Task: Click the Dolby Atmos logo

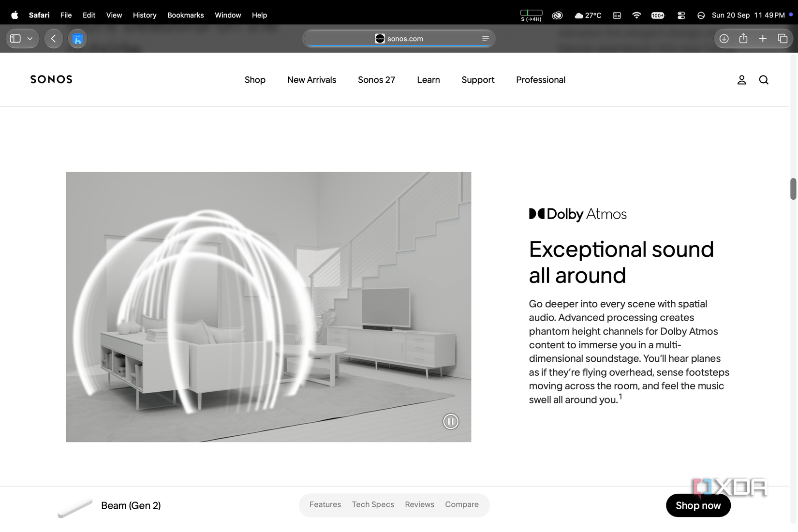Action: 577,214
